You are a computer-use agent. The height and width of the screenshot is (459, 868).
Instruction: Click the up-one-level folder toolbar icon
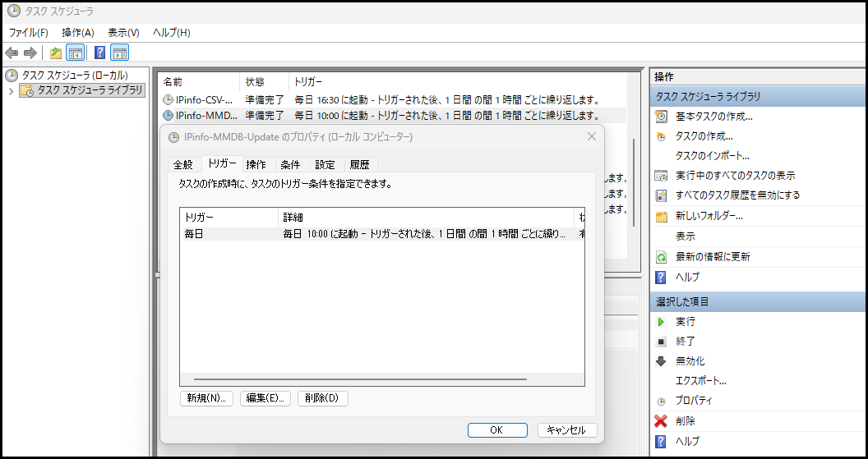56,53
